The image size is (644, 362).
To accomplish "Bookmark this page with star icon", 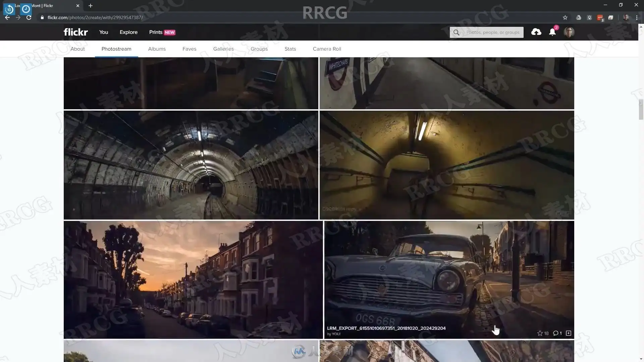I will coord(565,17).
